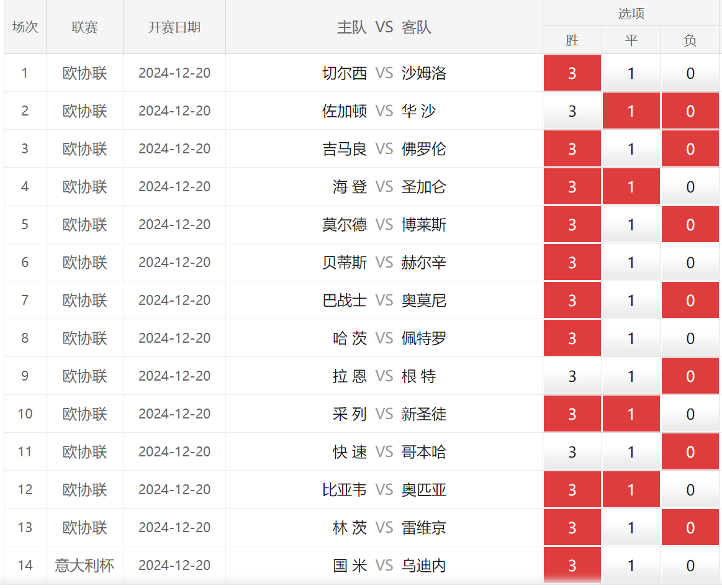Image resolution: width=722 pixels, height=588 pixels.
Task: Toggle win (3) for 海登 vs 圣加仑
Action: [572, 186]
